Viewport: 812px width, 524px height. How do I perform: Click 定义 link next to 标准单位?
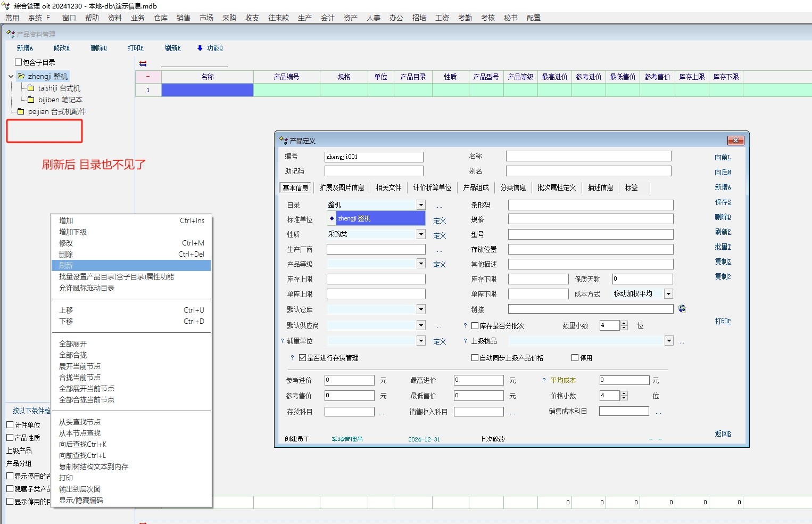[x=439, y=220]
